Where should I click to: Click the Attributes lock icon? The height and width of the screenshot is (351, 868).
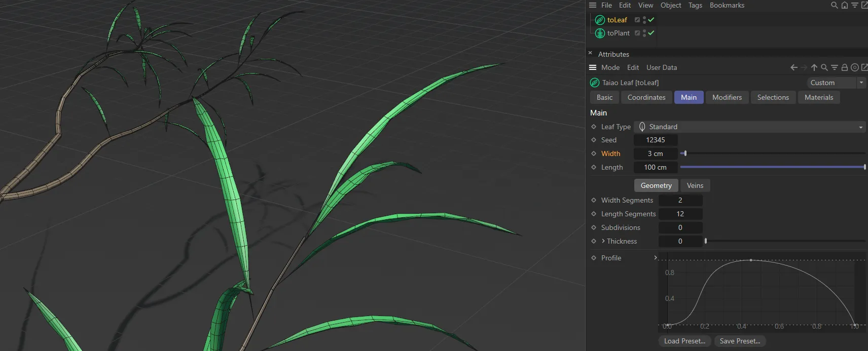tap(845, 67)
